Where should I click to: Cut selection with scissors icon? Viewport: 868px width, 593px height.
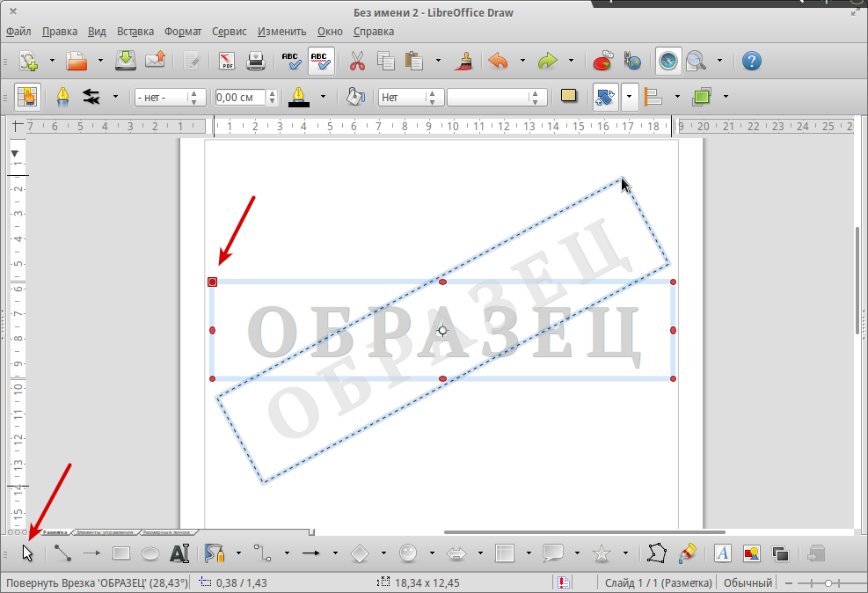(x=358, y=61)
